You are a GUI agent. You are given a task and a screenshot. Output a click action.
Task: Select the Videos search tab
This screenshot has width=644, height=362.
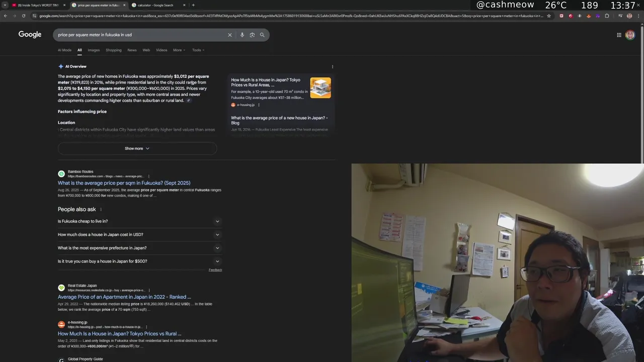click(162, 50)
